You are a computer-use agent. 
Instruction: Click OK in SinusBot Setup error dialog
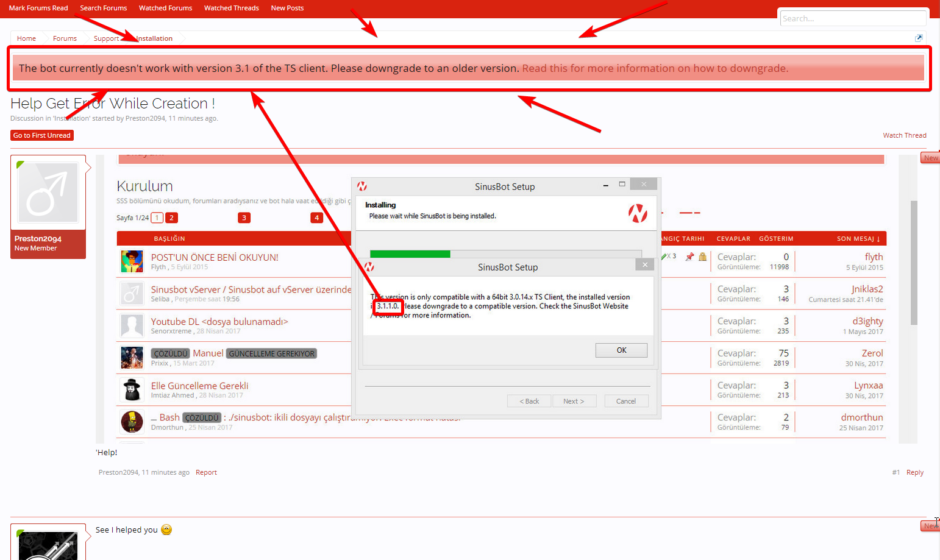(621, 350)
